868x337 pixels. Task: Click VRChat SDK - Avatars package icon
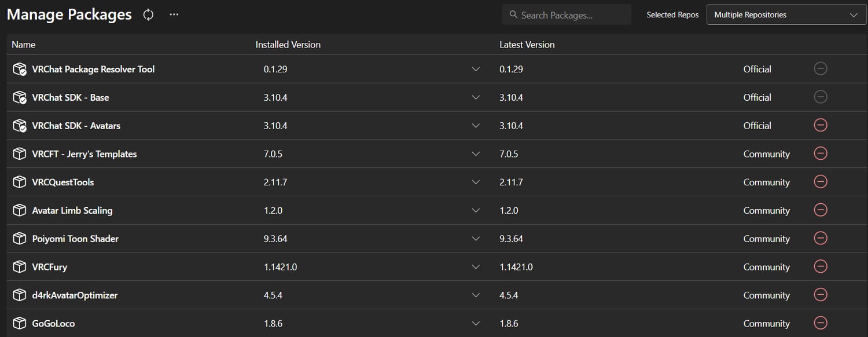coord(20,126)
